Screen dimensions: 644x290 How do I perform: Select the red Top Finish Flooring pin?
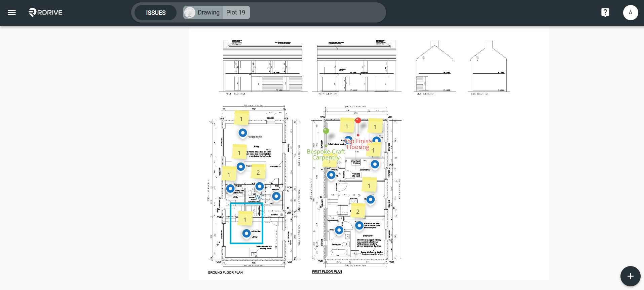[x=358, y=120]
